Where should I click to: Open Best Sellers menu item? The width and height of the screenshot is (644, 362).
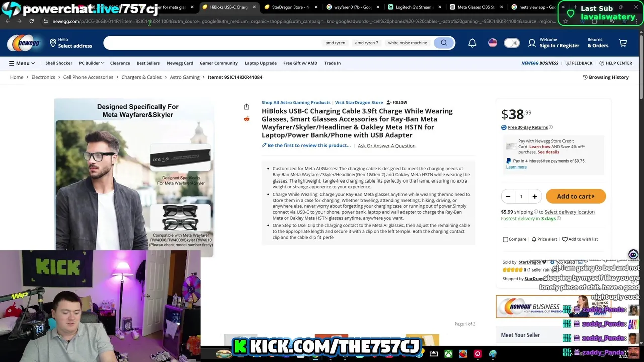(x=148, y=63)
